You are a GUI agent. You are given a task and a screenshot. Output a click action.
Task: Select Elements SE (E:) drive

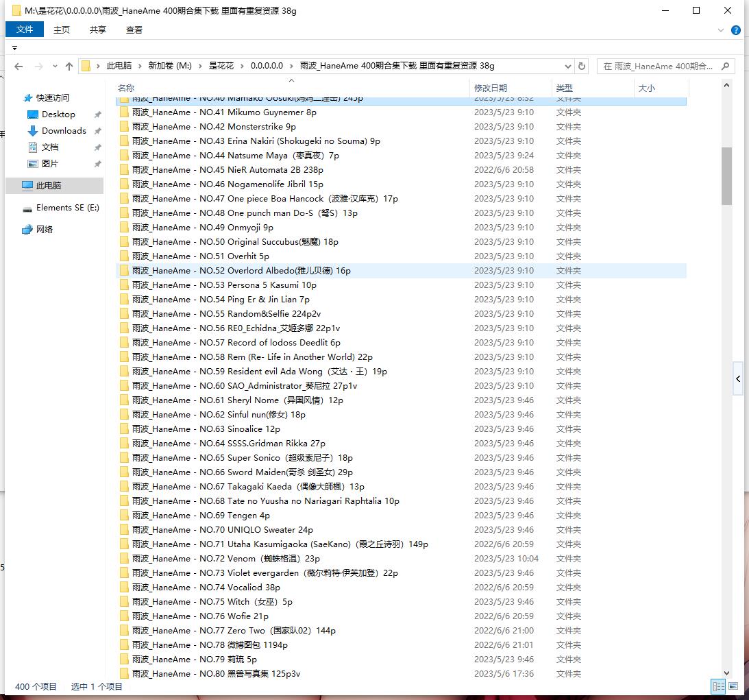point(67,208)
